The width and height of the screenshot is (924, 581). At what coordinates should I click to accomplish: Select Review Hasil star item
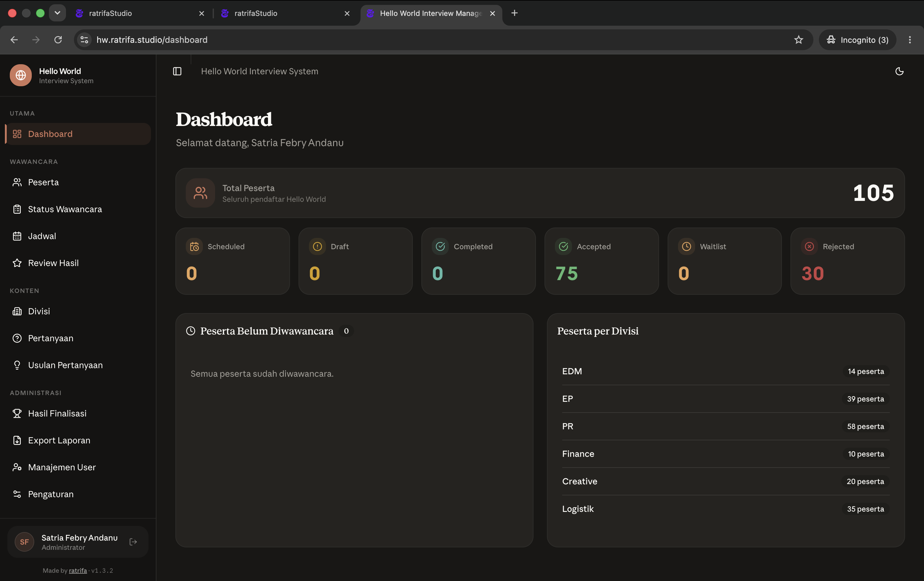[78, 263]
